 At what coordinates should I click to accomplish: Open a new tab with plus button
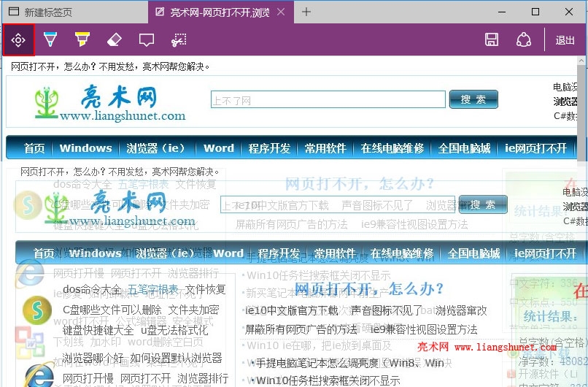[306, 12]
